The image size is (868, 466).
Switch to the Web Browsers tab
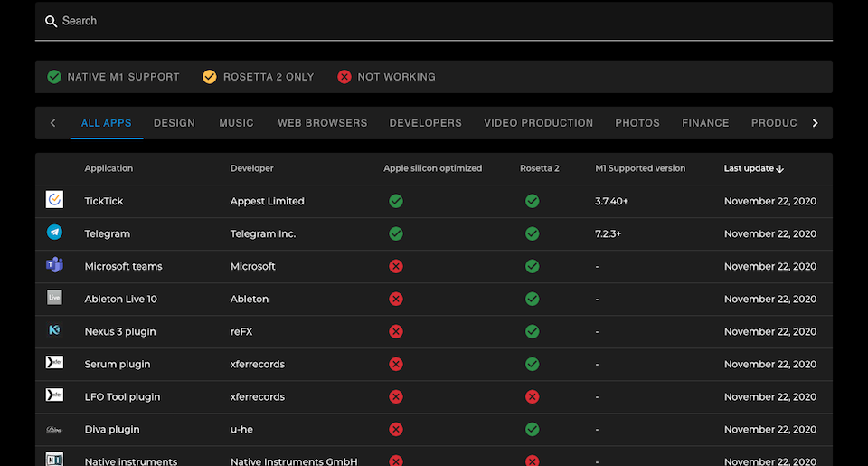[x=323, y=123]
